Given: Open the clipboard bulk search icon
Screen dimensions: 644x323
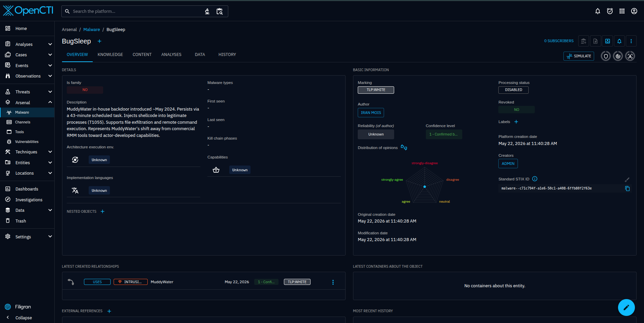Looking at the screenshot, I should (x=219, y=11).
